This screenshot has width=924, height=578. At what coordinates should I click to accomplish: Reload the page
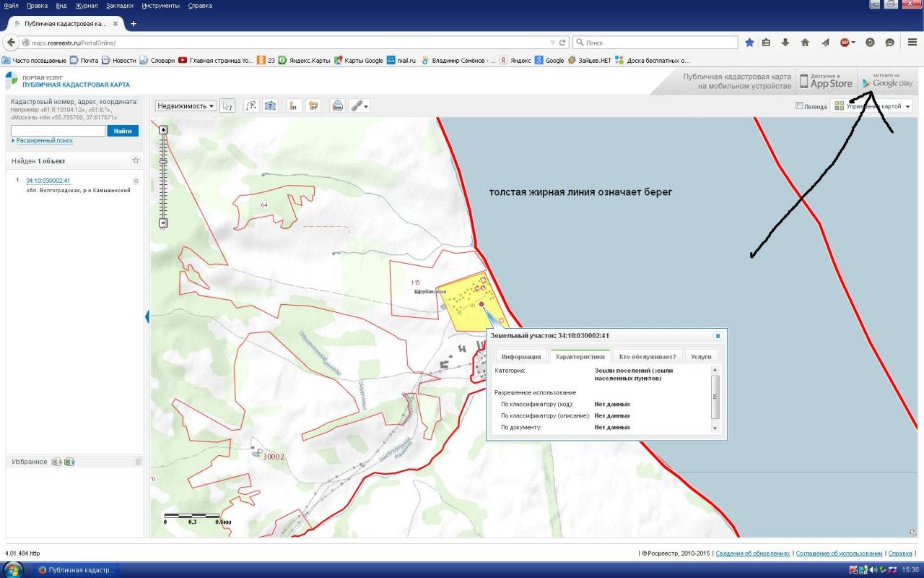coord(563,43)
